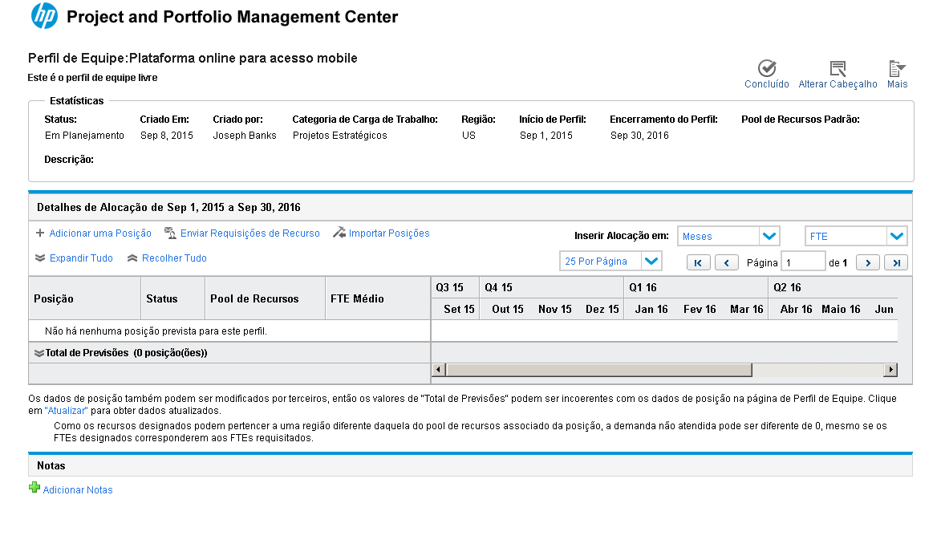Go to the first page button
This screenshot has height=560, width=941.
point(698,262)
